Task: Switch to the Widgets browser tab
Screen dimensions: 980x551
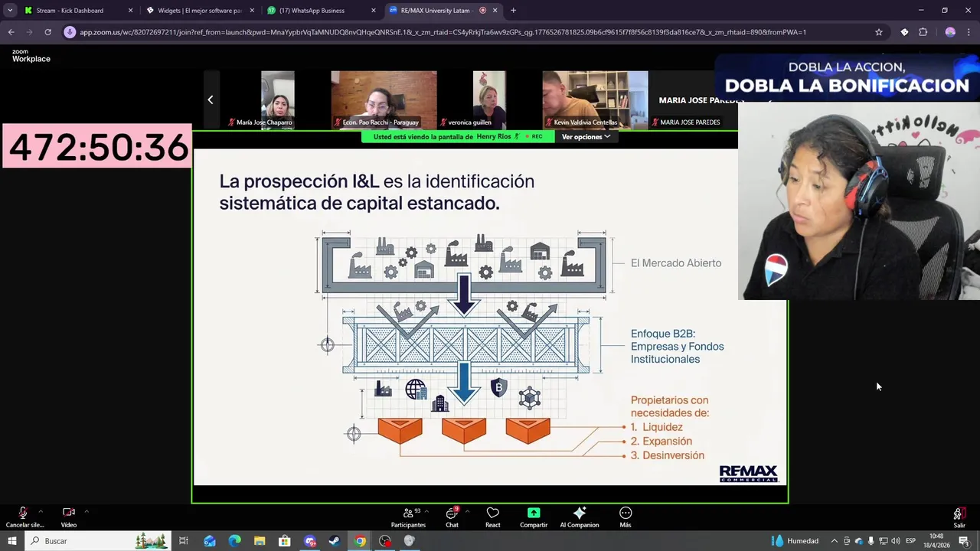Action: (x=199, y=11)
